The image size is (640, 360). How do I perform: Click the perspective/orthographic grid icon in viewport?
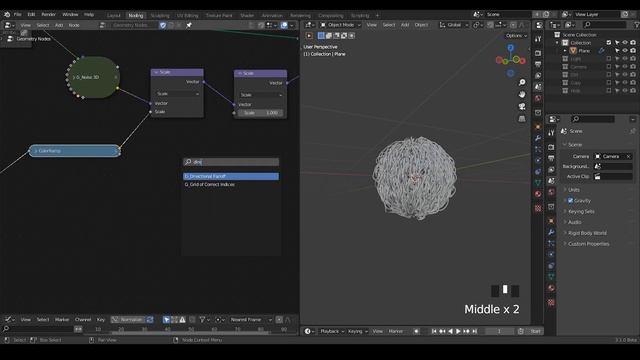pyautogui.click(x=522, y=119)
